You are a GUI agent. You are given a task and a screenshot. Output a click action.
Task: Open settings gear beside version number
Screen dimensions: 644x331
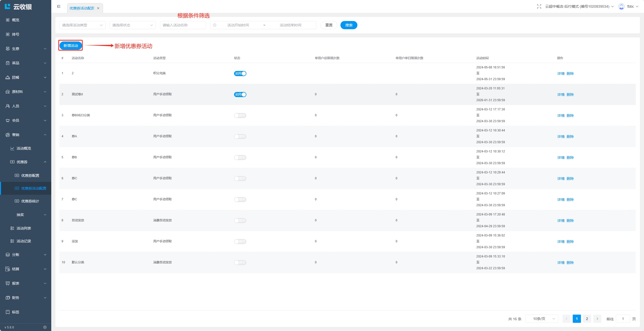point(45,327)
